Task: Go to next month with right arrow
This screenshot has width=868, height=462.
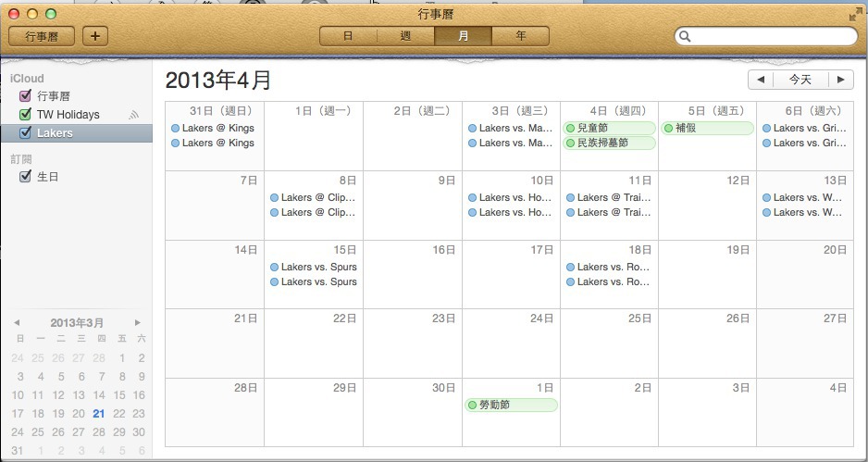Action: [x=841, y=80]
